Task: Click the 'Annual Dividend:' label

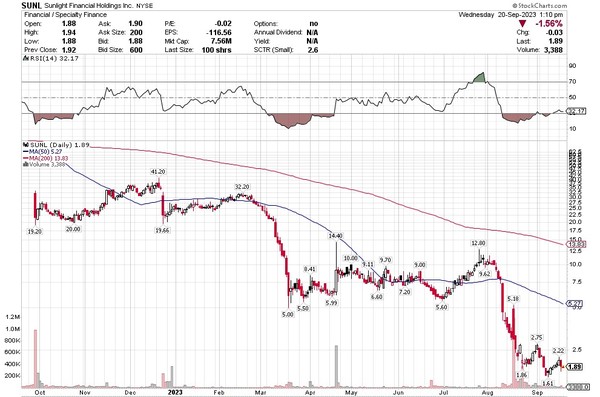Action: pos(279,33)
